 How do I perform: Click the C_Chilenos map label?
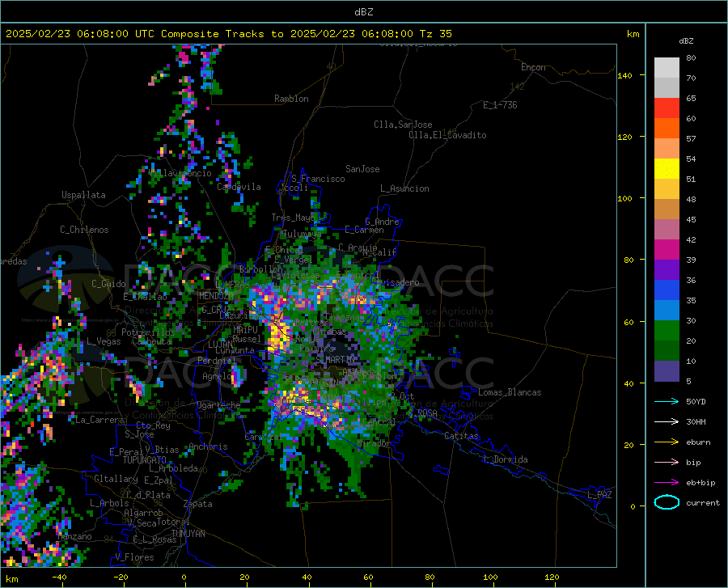pyautogui.click(x=84, y=230)
